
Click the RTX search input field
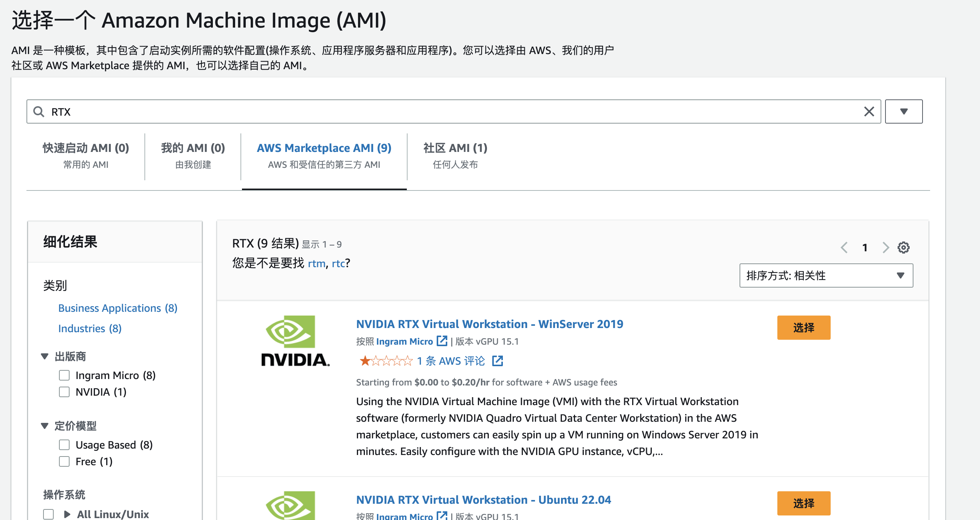453,111
